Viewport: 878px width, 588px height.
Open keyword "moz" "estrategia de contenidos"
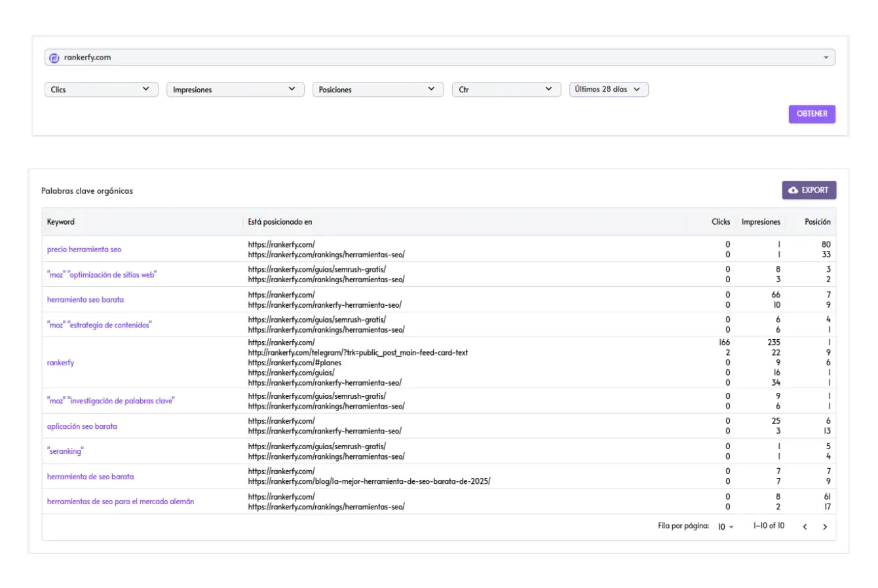click(x=99, y=325)
